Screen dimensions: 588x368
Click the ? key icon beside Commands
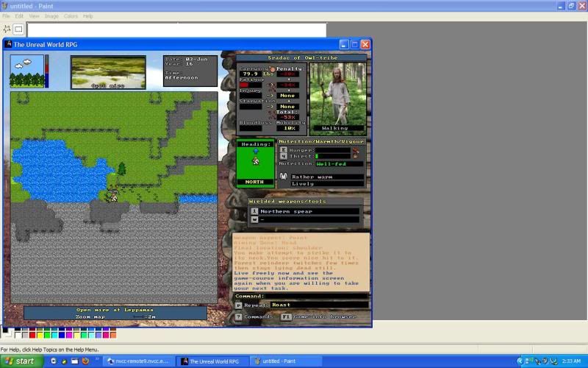[x=238, y=316]
